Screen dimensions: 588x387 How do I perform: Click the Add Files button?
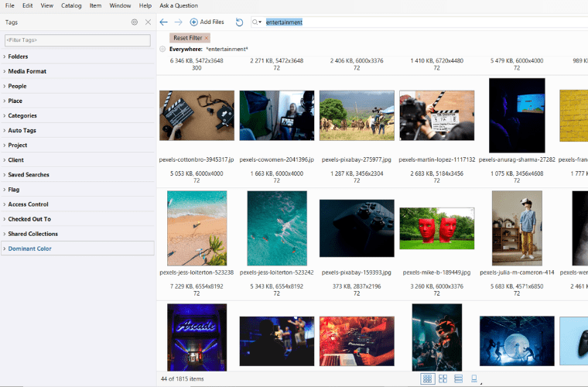click(207, 22)
